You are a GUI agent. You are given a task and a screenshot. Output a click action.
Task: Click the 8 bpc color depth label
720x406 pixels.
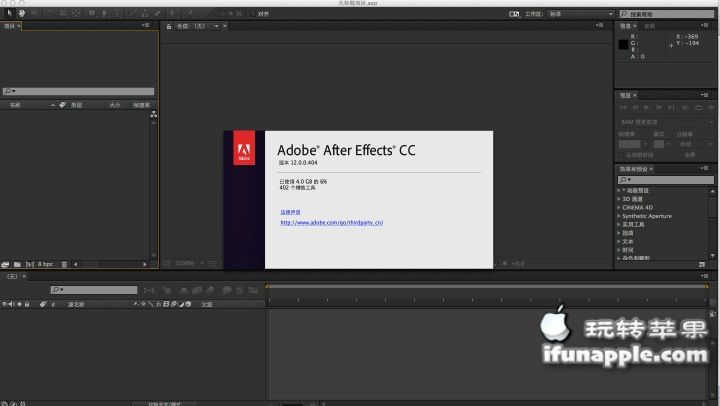click(x=45, y=264)
